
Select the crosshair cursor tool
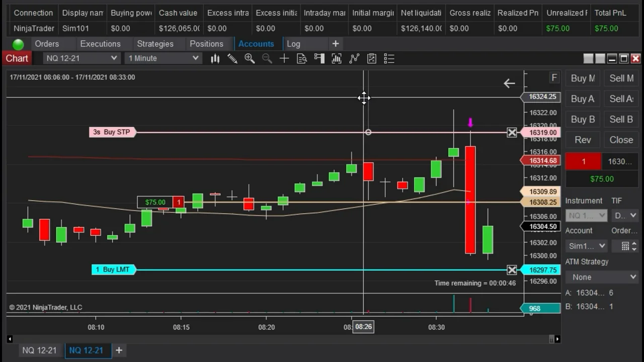point(284,59)
